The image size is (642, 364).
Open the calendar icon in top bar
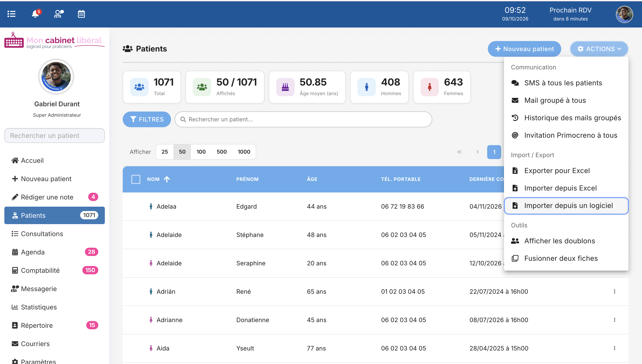[x=81, y=14]
